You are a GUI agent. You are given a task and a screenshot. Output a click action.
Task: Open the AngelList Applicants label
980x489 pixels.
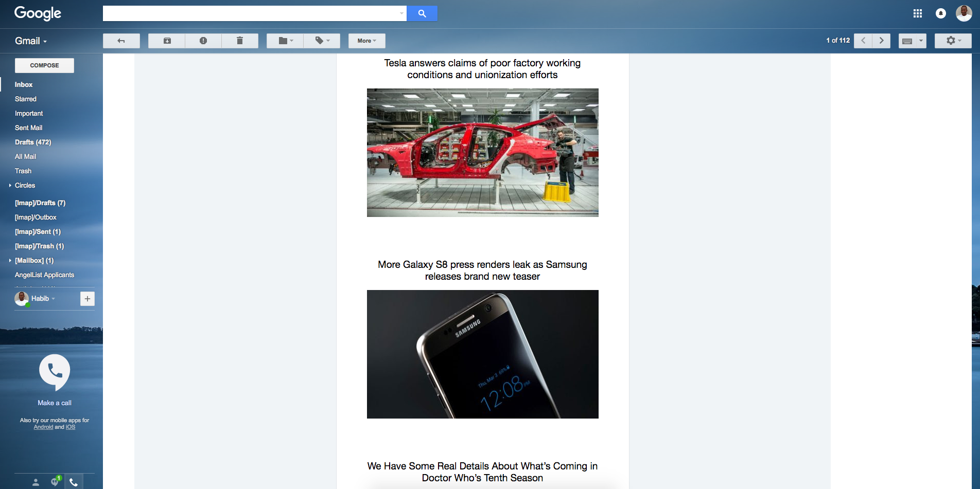44,275
